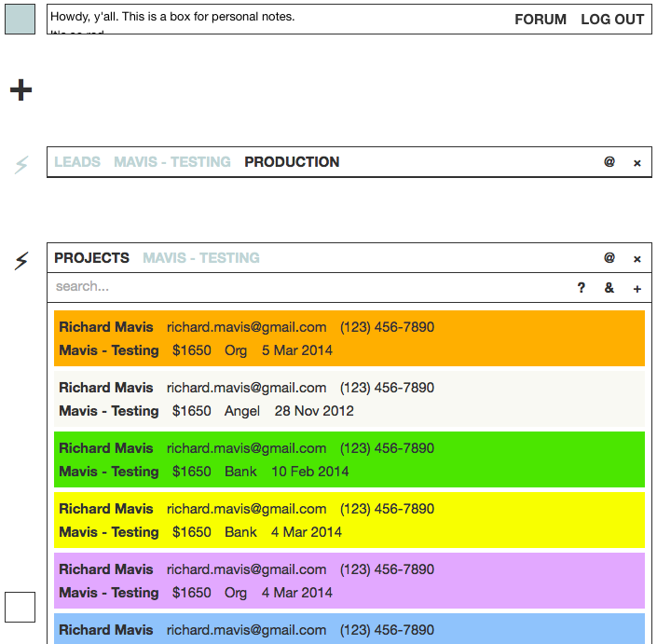Click the small plus icon in search bar
Viewport: 657px width, 644px height.
click(637, 289)
